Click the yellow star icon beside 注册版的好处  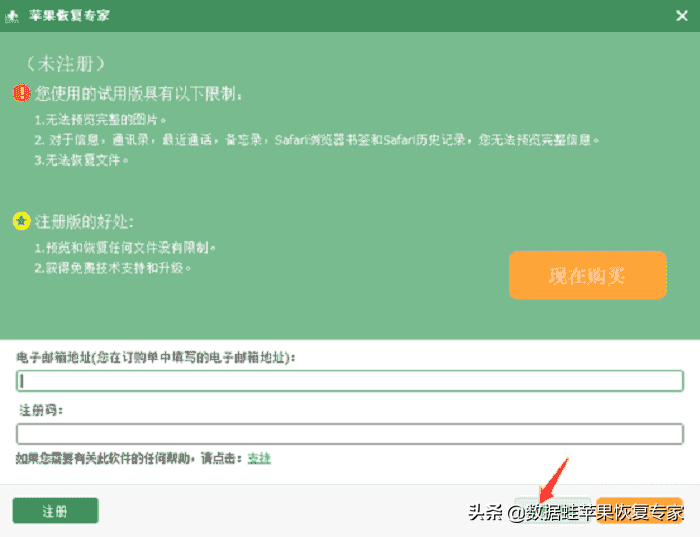pyautogui.click(x=21, y=221)
